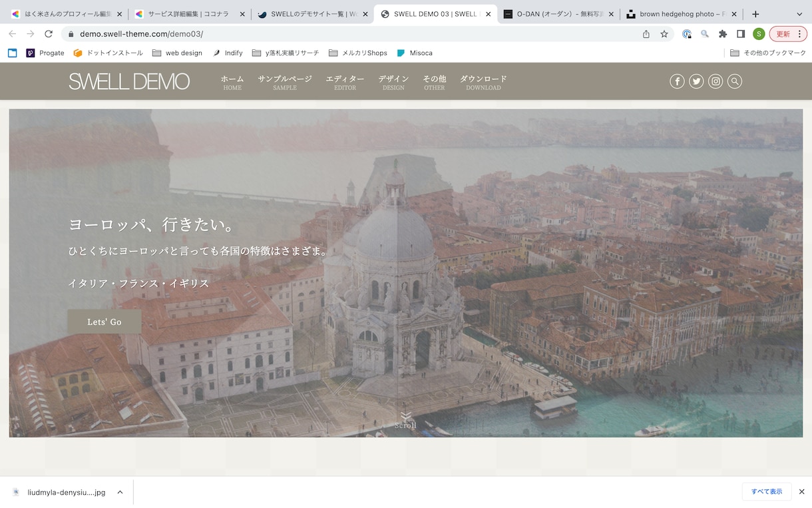This screenshot has height=508, width=812.
Task: Close the brown hedgehog photo tab
Action: coord(733,14)
